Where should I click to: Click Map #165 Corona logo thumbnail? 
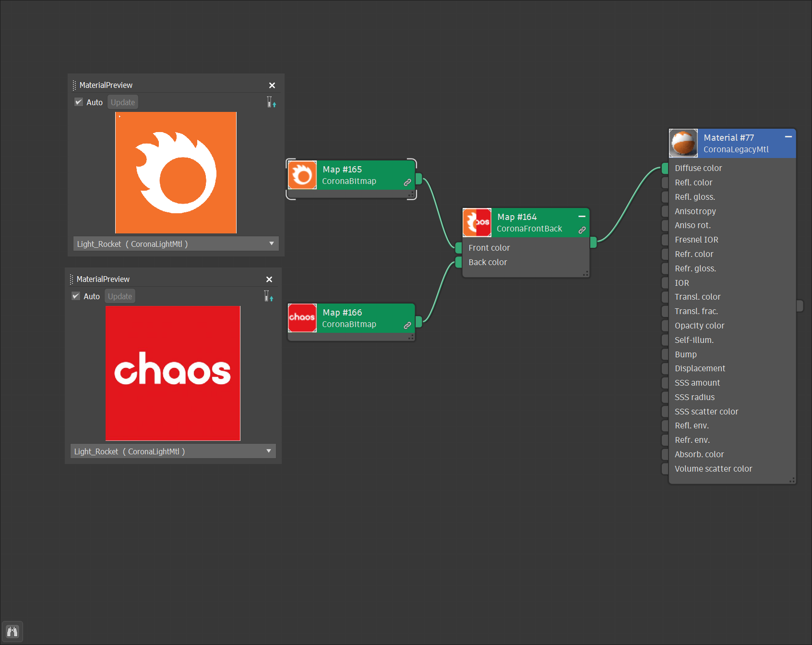point(302,175)
